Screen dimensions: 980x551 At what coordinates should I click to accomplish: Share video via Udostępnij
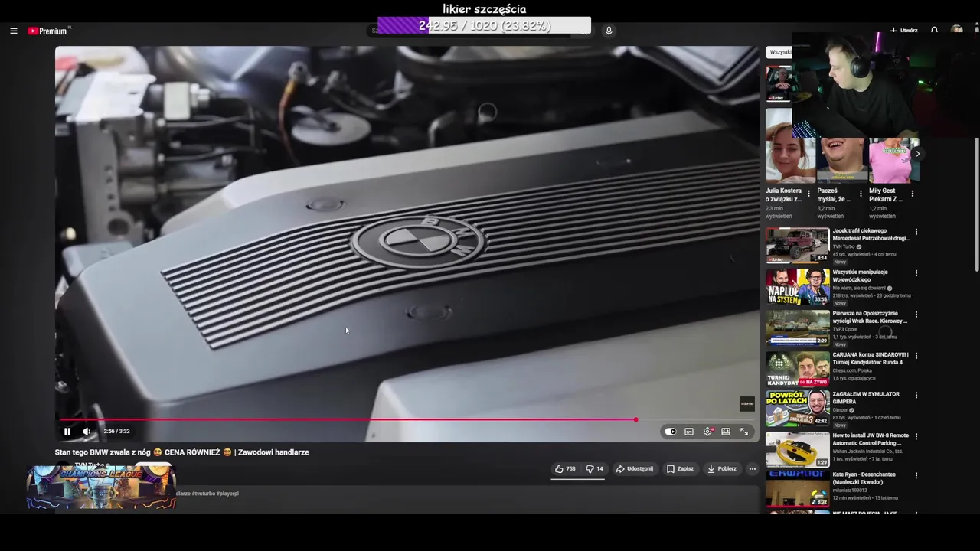coord(635,469)
